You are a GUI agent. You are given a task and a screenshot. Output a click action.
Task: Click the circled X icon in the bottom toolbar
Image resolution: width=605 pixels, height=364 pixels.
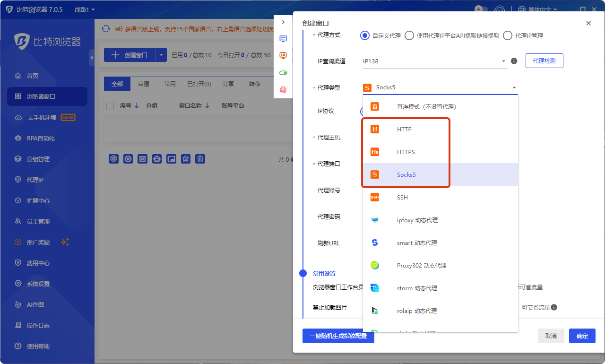click(128, 159)
